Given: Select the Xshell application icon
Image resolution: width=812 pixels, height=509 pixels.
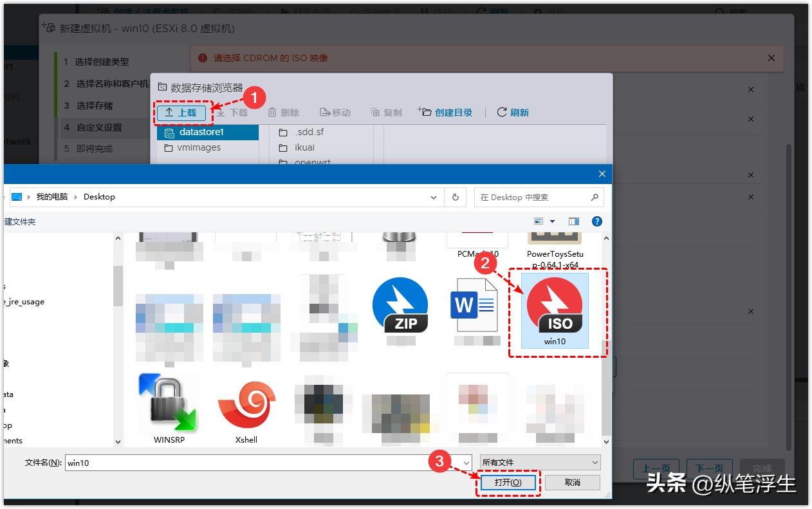Looking at the screenshot, I should (x=246, y=405).
